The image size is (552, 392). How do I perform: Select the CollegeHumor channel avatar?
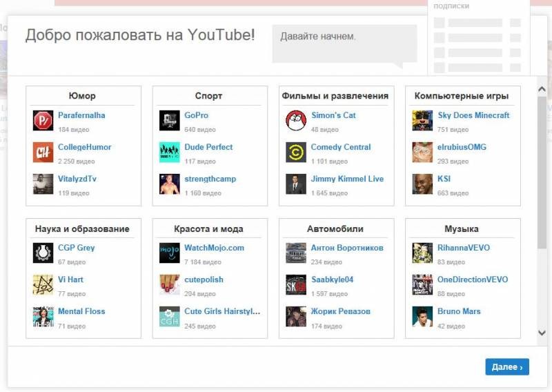(x=43, y=152)
